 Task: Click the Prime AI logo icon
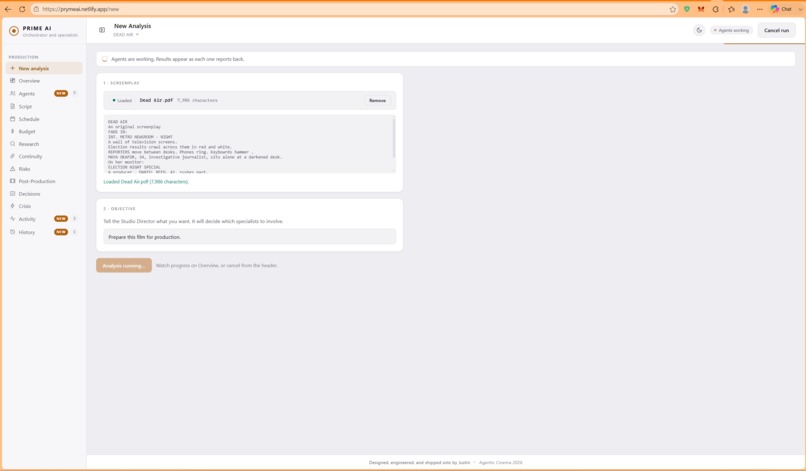[x=14, y=31]
